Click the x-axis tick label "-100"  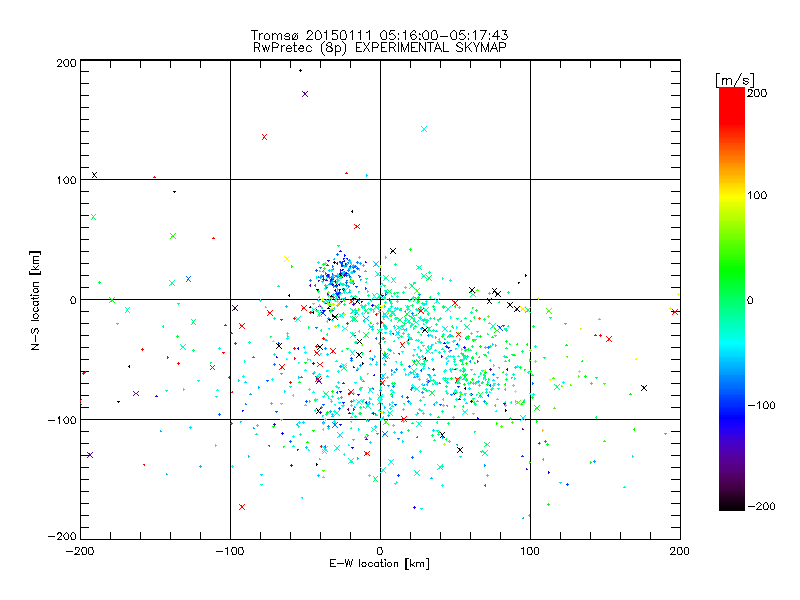tap(230, 551)
